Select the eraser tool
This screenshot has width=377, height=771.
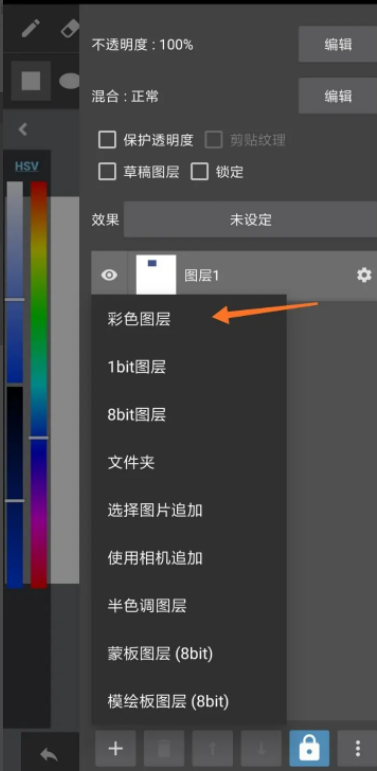click(70, 29)
